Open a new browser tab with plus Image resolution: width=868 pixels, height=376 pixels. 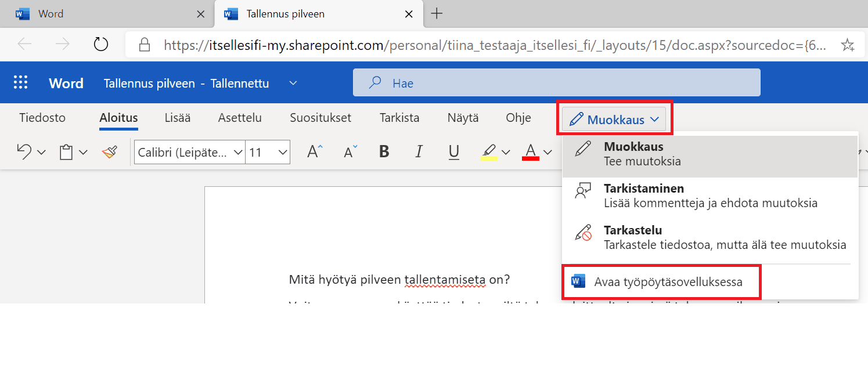point(437,13)
